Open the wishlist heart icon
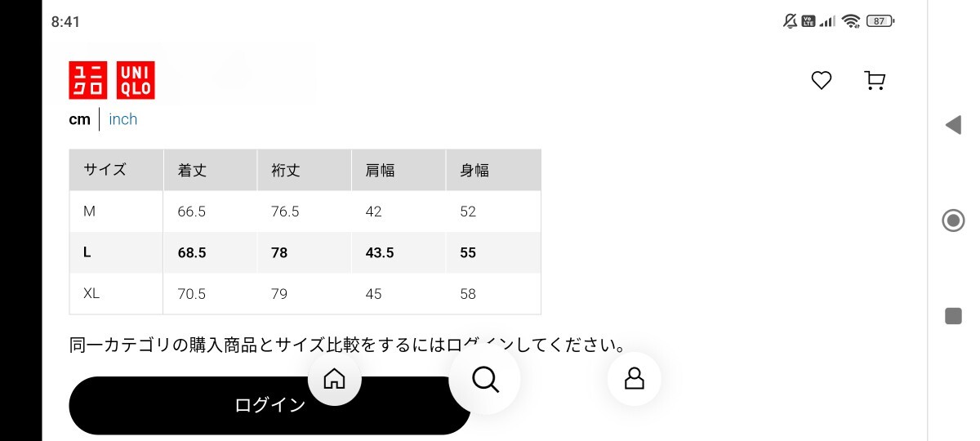The height and width of the screenshot is (441, 980). point(821,80)
